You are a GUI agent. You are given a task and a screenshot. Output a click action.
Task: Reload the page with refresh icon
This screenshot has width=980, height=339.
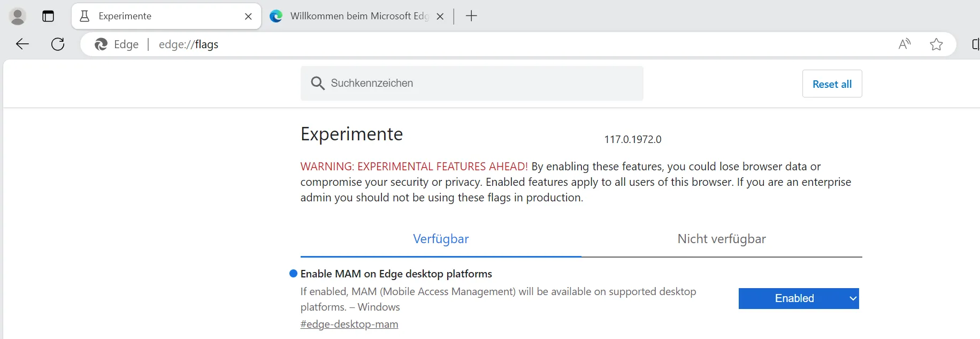click(x=58, y=44)
